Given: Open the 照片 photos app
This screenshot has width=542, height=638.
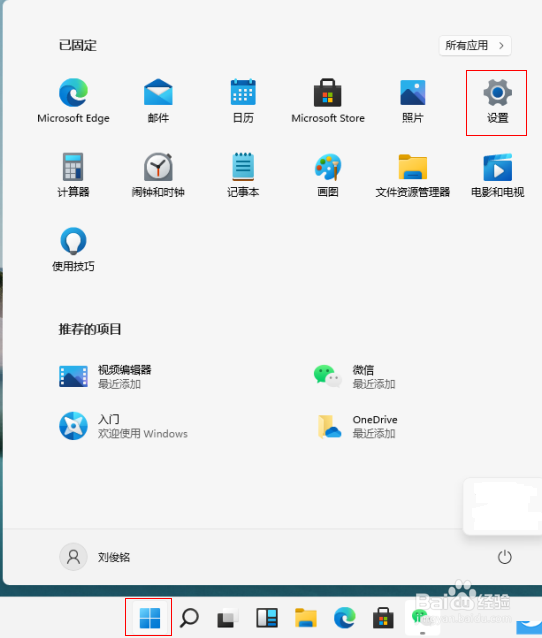Looking at the screenshot, I should coord(413,101).
